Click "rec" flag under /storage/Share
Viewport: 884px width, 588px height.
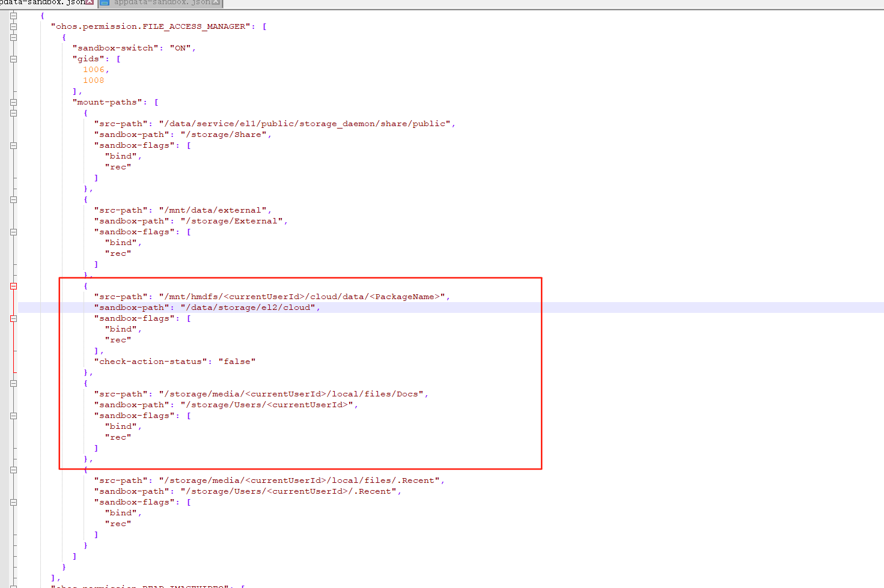point(118,167)
